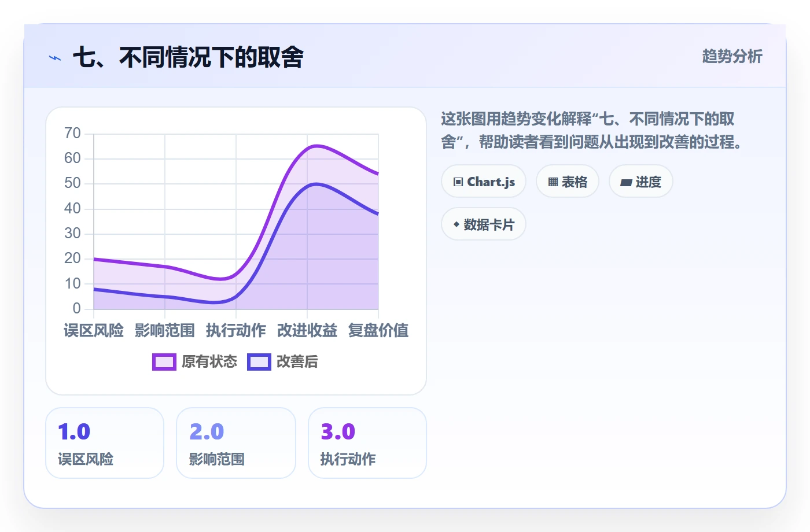810x532 pixels.
Task: Click the Chart.js tag icon
Action: 458,182
